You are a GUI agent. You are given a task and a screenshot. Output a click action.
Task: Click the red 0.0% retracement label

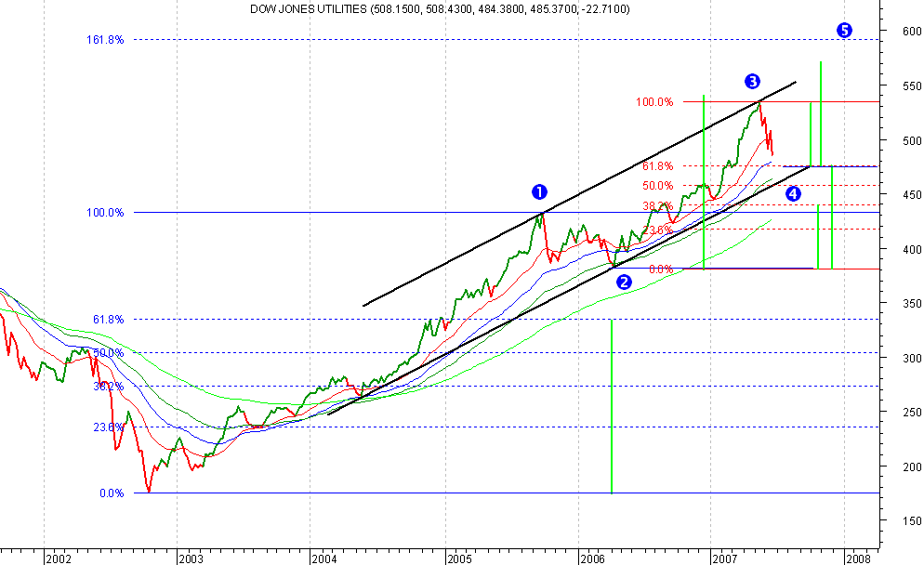(x=661, y=269)
